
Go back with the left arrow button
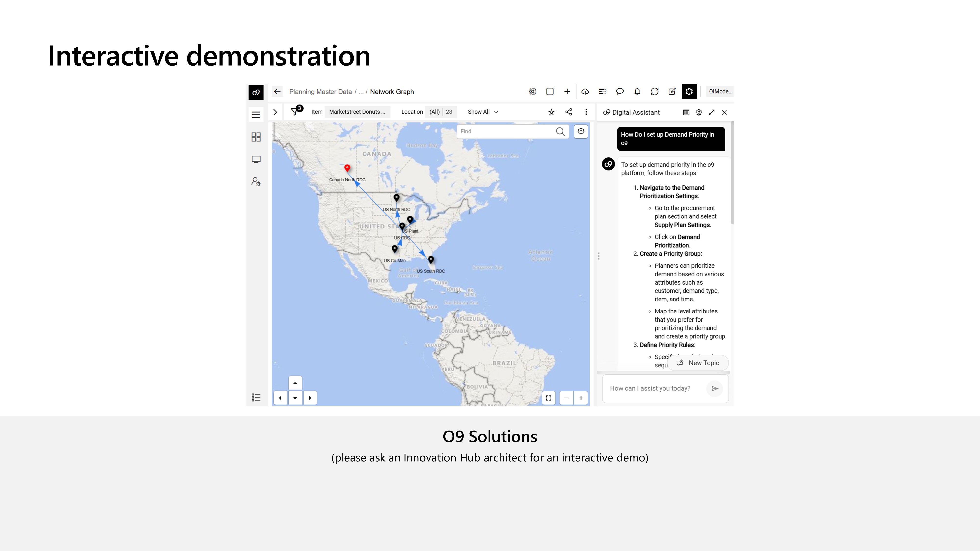tap(277, 92)
